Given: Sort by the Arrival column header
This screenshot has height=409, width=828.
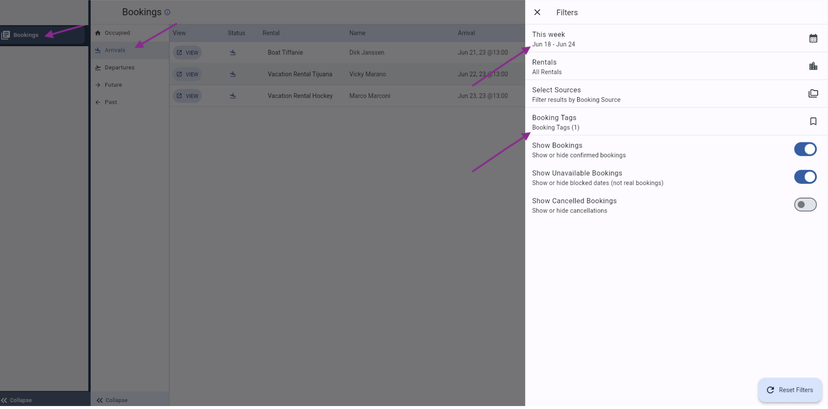Looking at the screenshot, I should coord(467,33).
